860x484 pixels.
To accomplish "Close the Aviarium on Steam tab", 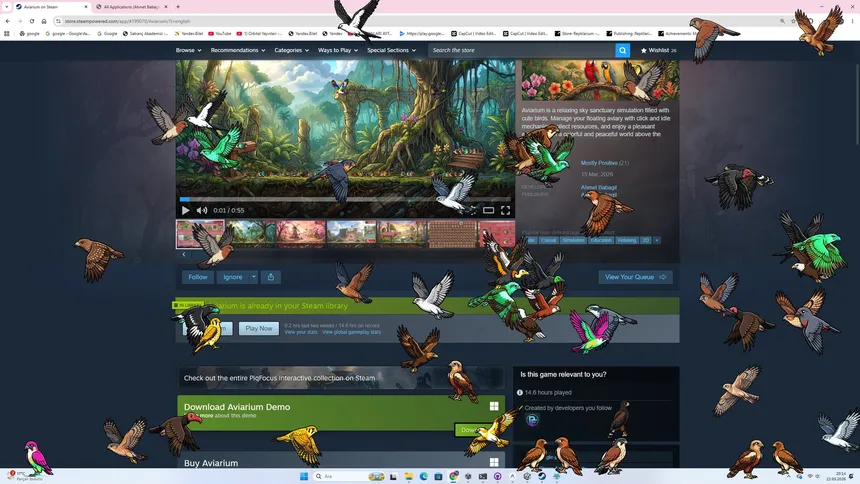I will coord(86,7).
